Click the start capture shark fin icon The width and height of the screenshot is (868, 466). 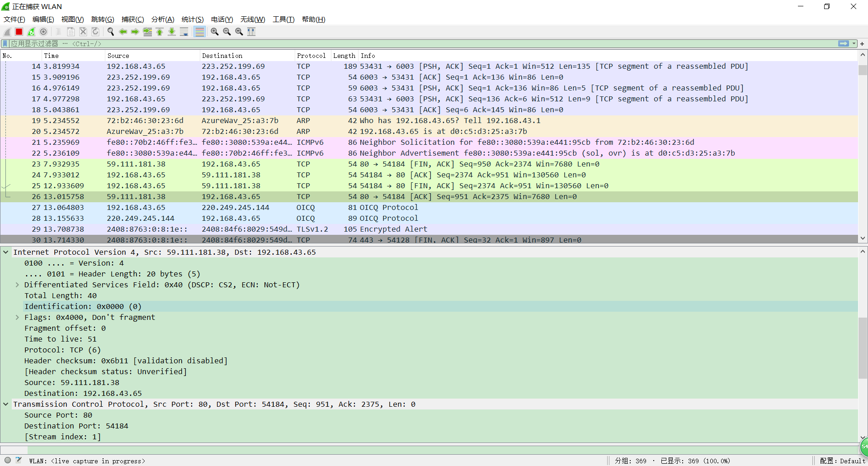[x=7, y=32]
